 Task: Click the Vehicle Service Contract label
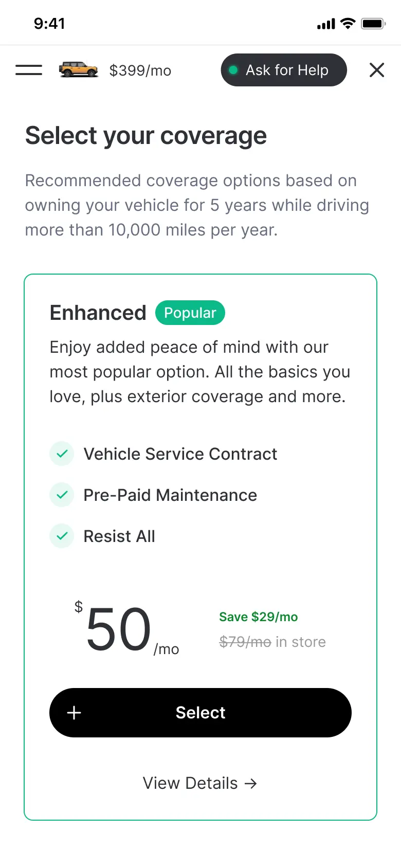coord(180,454)
